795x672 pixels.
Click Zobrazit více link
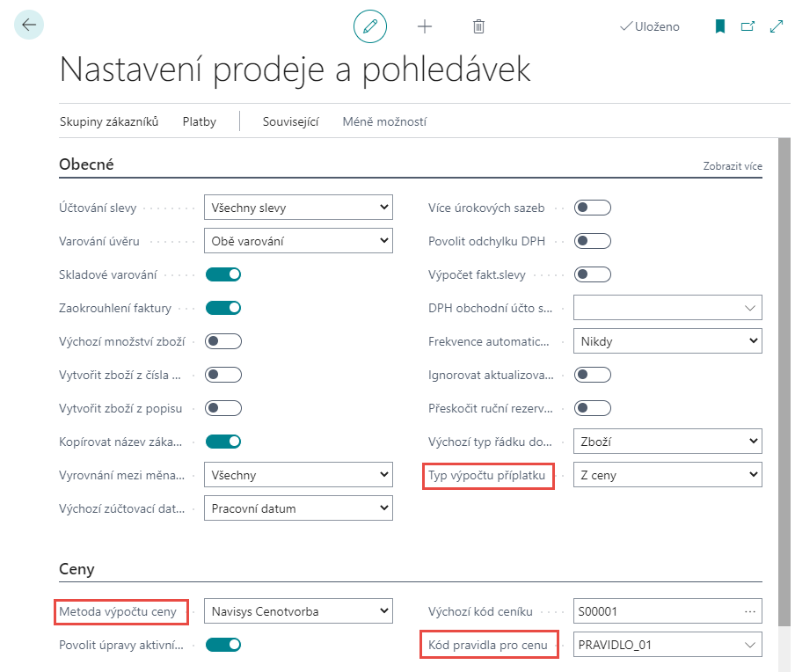[x=733, y=166]
